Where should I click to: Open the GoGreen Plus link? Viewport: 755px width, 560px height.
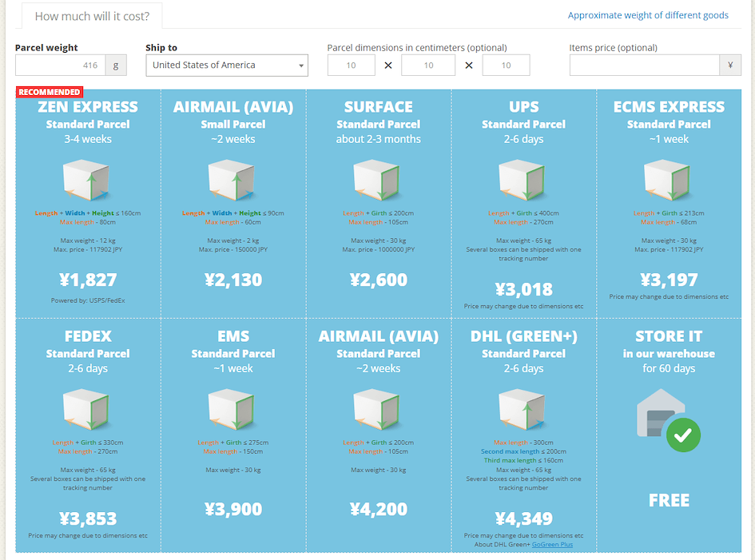552,545
